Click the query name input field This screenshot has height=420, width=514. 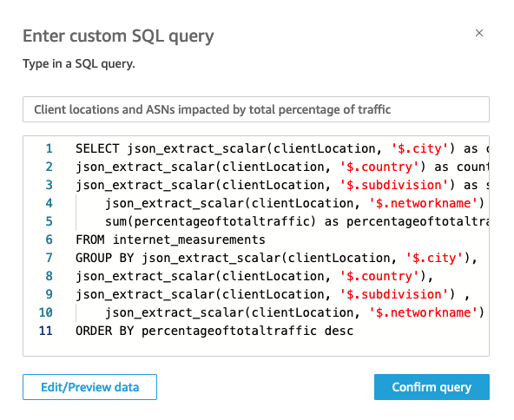(x=256, y=109)
